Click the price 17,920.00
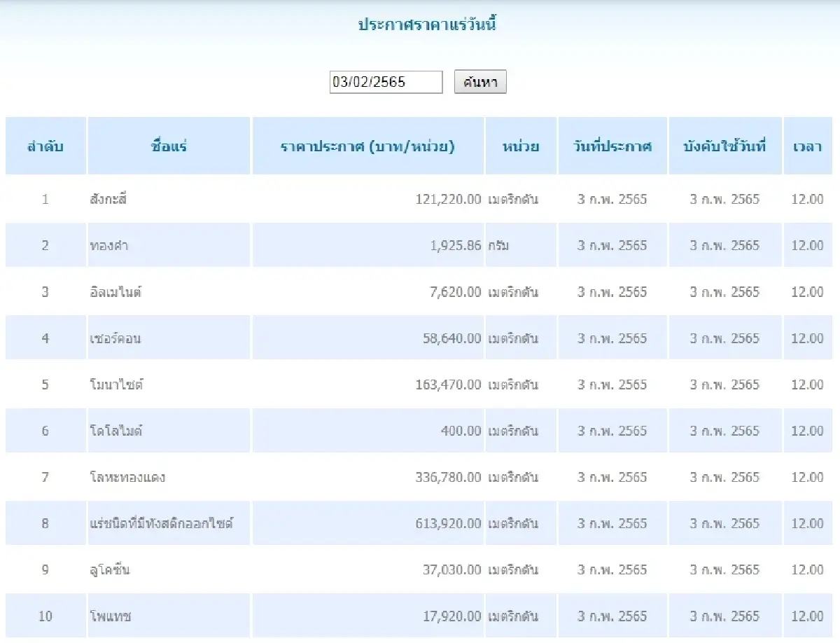Screen dimensions: 840x643 click(x=452, y=616)
